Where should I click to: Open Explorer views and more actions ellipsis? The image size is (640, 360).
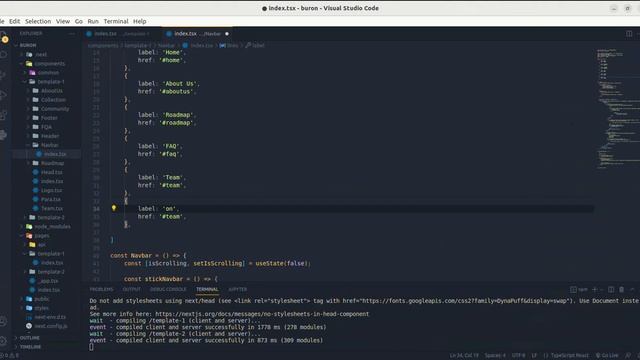coord(72,33)
